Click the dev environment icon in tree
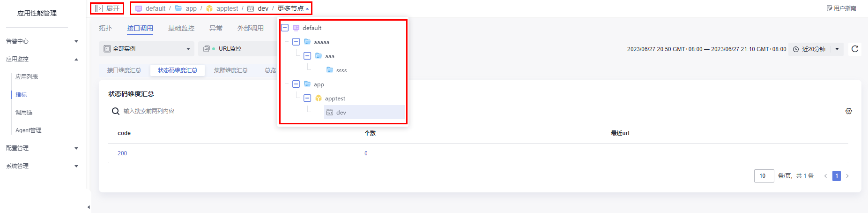The image size is (868, 213). [x=330, y=113]
